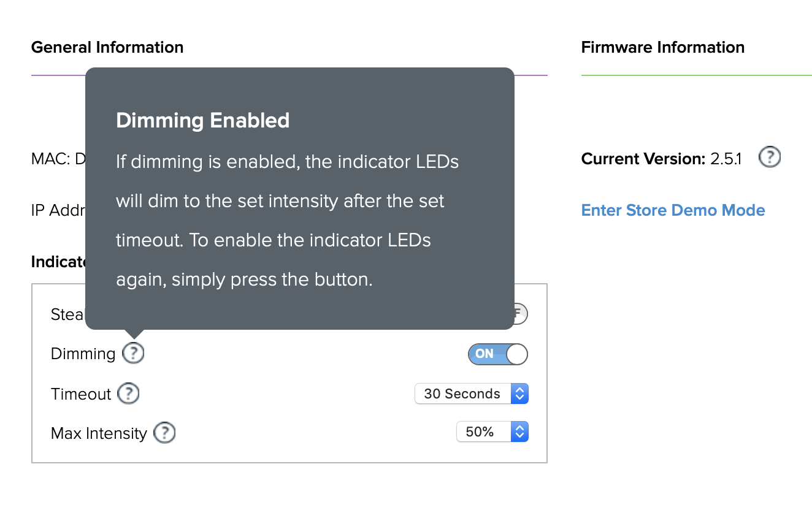Click the help icon beside Dimming
This screenshot has height=532, width=812.
pyautogui.click(x=133, y=353)
